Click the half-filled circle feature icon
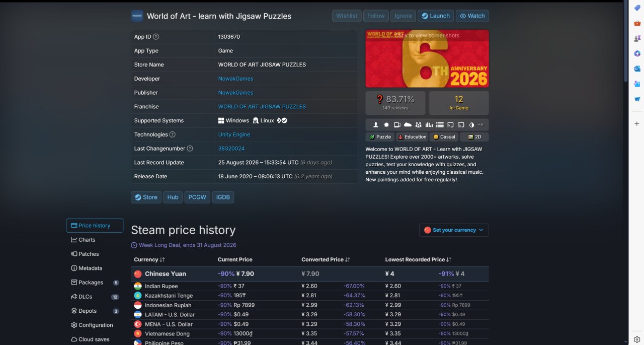Image resolution: width=644 pixels, height=345 pixels. (471, 124)
